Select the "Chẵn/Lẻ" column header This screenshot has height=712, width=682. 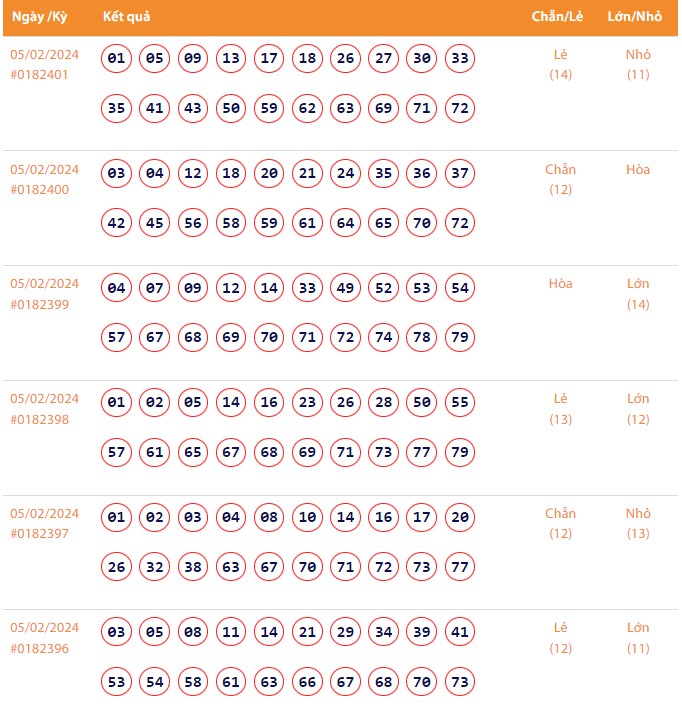[558, 17]
